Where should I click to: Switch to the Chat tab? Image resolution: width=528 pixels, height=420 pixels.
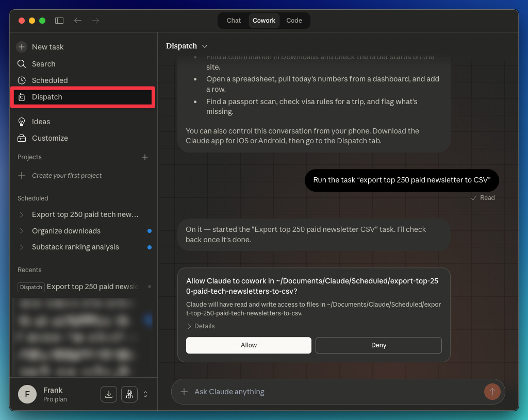(234, 21)
